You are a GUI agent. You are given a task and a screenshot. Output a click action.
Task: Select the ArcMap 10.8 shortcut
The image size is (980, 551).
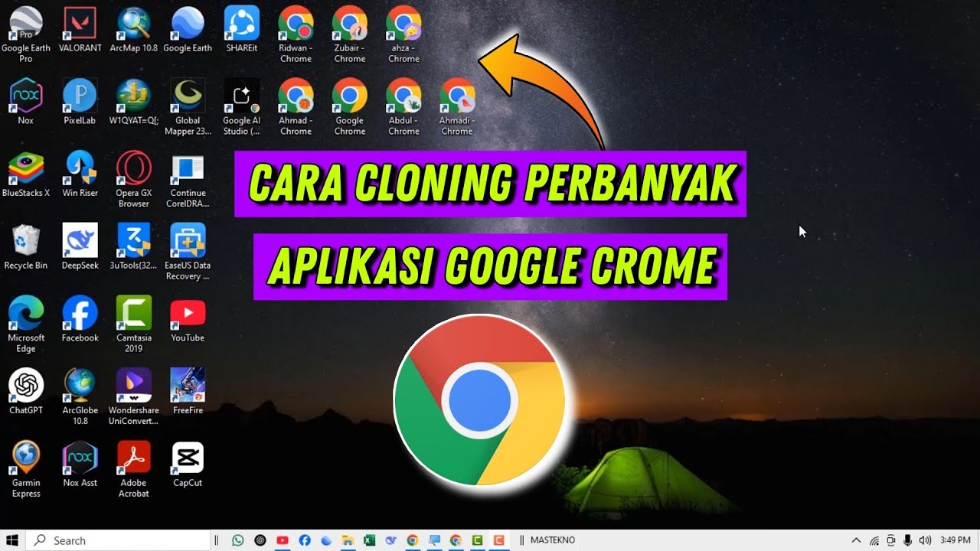[134, 29]
